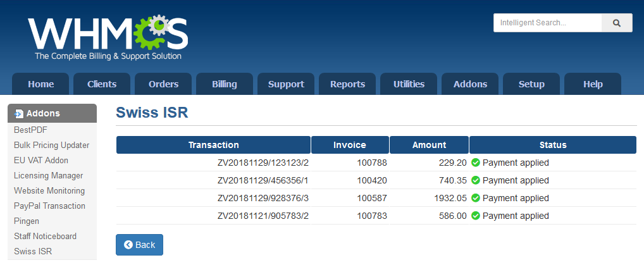
Task: Click invoice number 100420
Action: tap(372, 180)
